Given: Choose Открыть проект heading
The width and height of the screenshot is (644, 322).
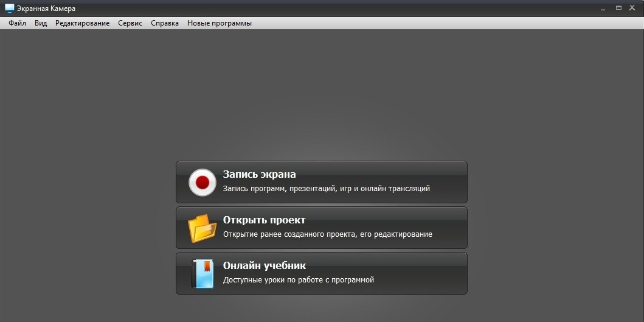Looking at the screenshot, I should (x=264, y=220).
